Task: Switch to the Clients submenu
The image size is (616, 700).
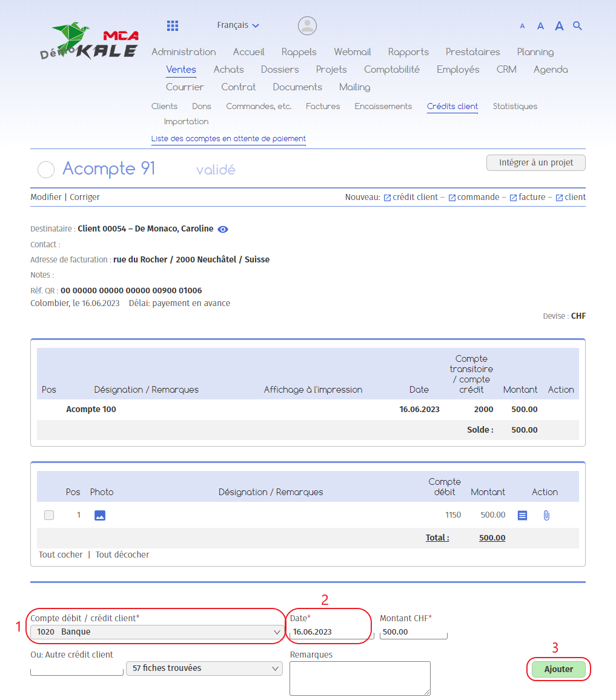Action: coord(165,106)
